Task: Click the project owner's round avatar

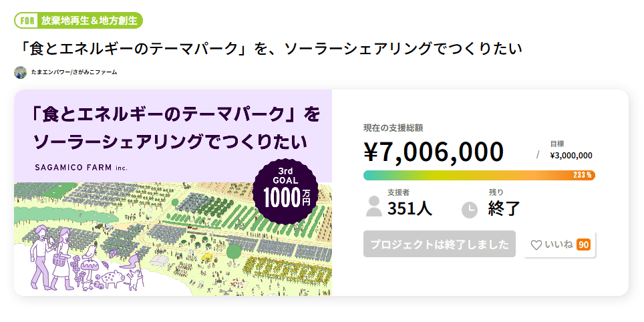Action: 21,72
